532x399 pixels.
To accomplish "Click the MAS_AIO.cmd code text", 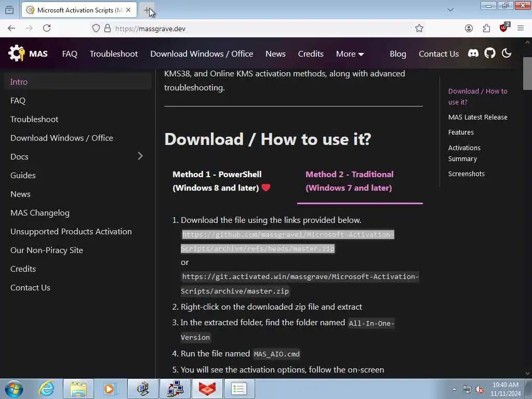I will tap(276, 354).
